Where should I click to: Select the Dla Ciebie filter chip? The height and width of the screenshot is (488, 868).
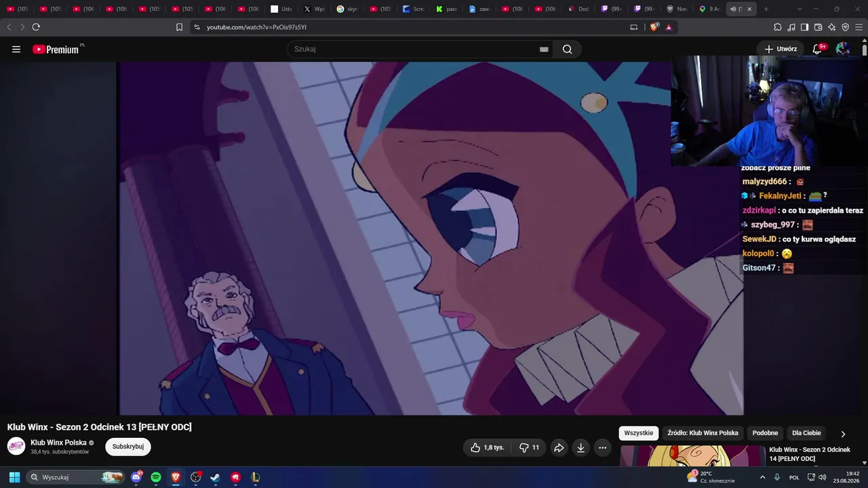tap(806, 433)
